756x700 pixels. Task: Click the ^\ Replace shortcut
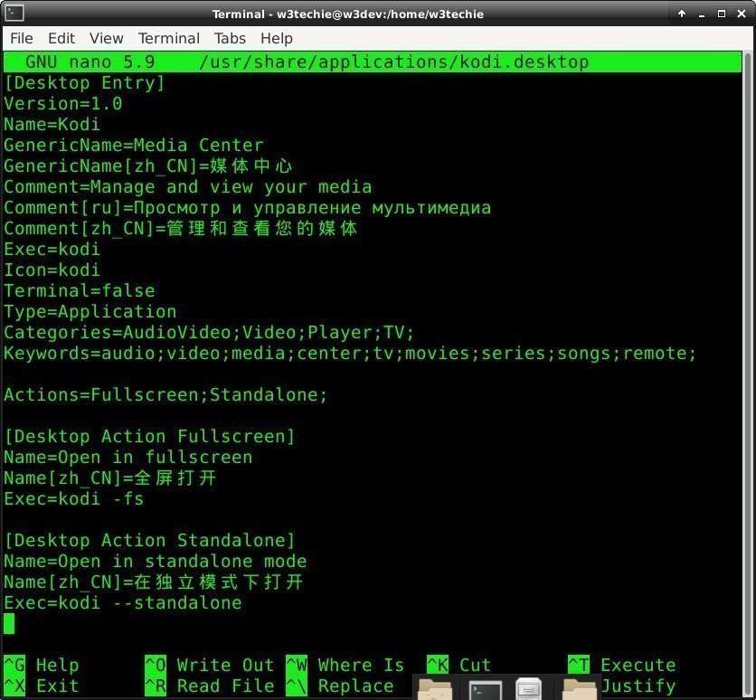(x=339, y=686)
